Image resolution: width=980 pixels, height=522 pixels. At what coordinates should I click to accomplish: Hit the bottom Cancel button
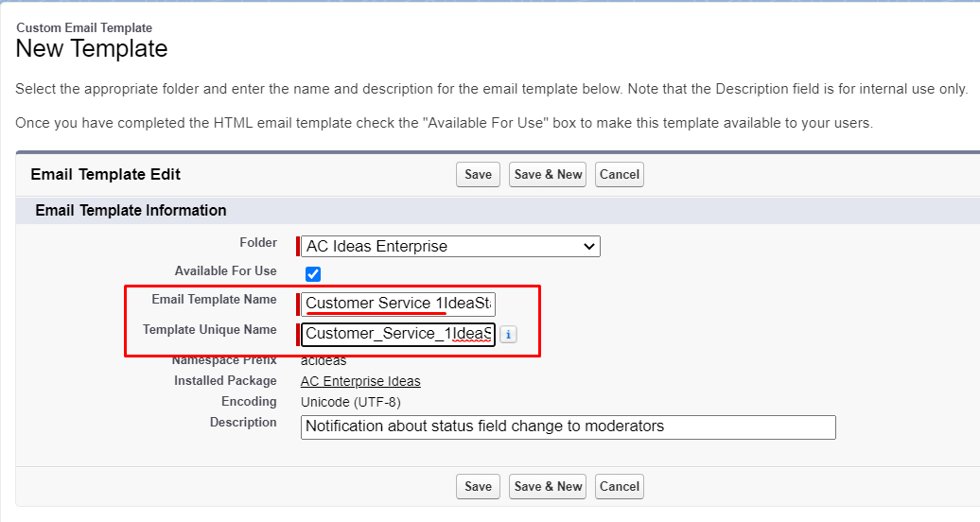click(x=620, y=486)
